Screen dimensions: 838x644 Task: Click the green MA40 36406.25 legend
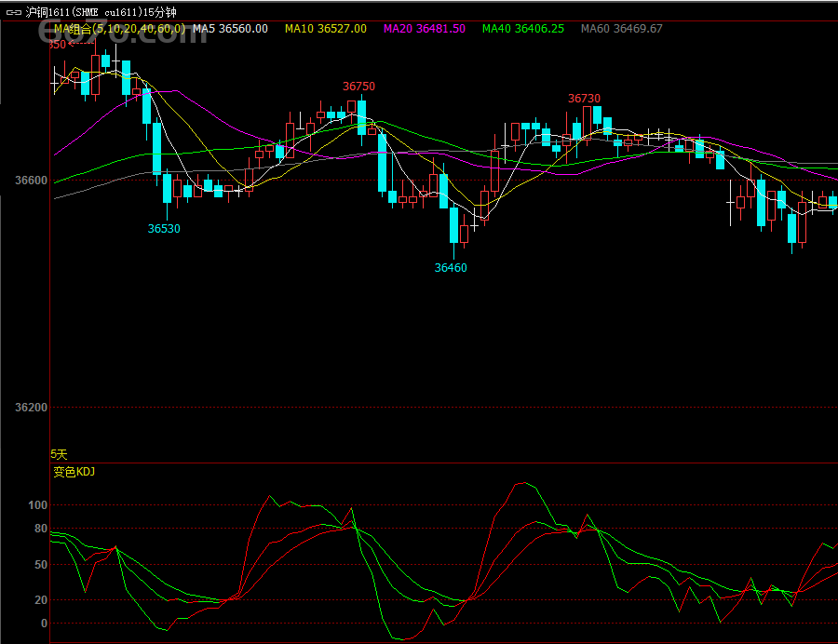pos(523,29)
